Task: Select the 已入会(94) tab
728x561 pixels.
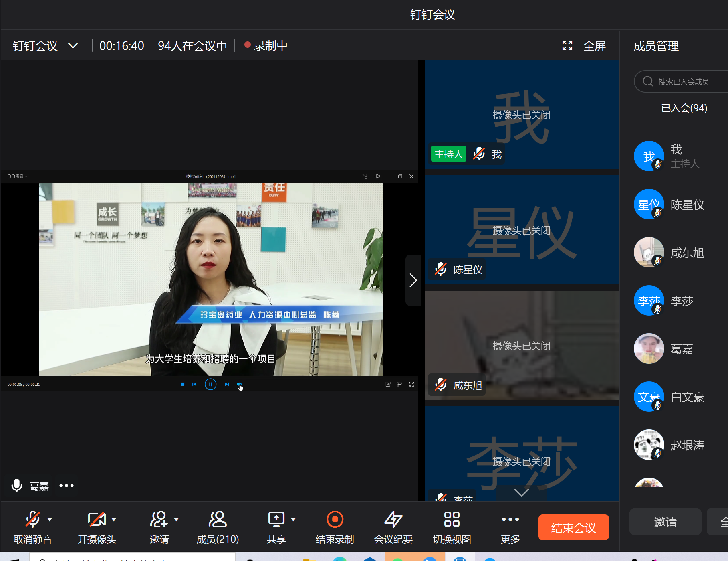Action: click(x=684, y=108)
